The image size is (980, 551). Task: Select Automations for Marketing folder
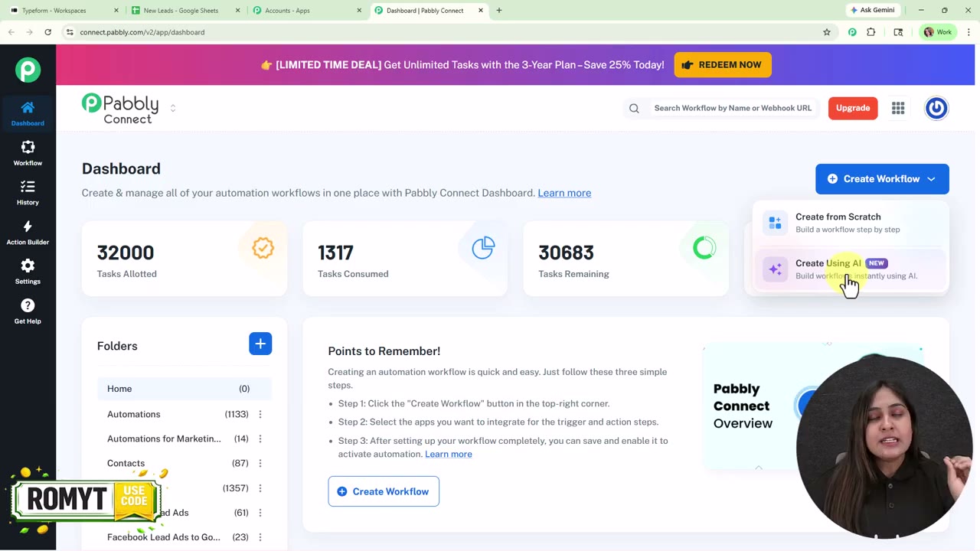(x=164, y=439)
